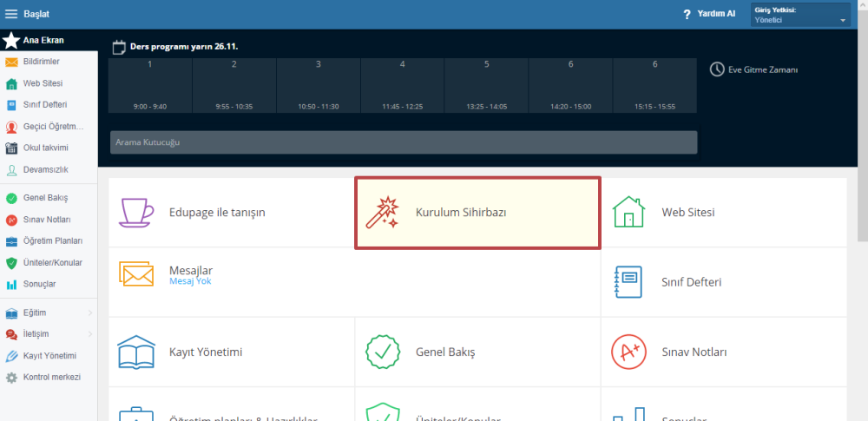Viewport: 868px width, 421px height.
Task: Open Okul takvimi calendar icon
Action: pos(11,148)
